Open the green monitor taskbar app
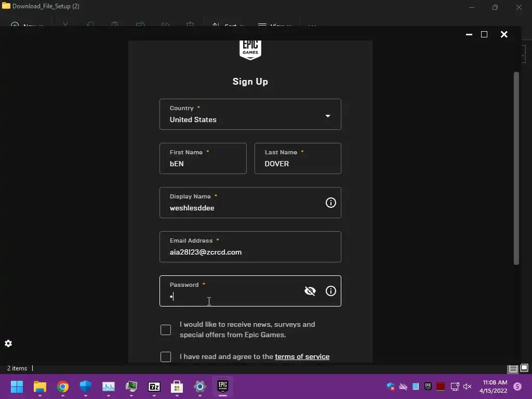 point(131,387)
